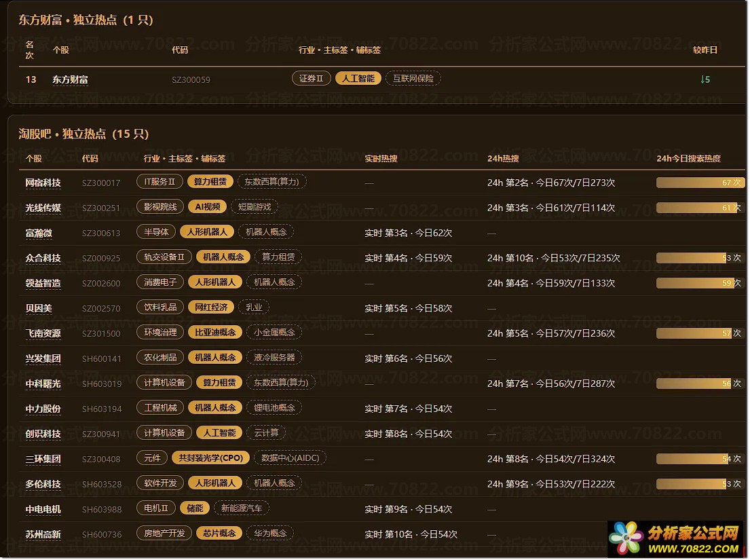This screenshot has width=750, height=560.
Task: Select the 环境治理 industry tag
Action: pyautogui.click(x=160, y=333)
